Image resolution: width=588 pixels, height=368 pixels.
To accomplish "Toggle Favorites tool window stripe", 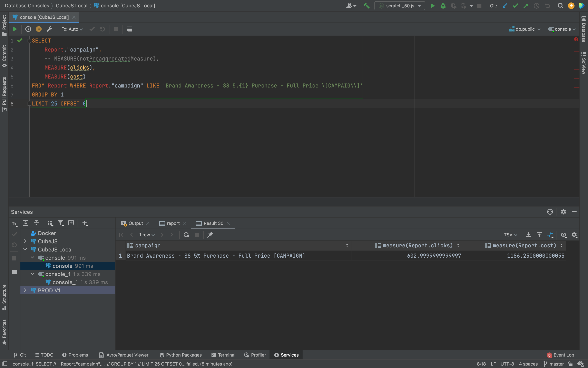I will click(x=4, y=332).
